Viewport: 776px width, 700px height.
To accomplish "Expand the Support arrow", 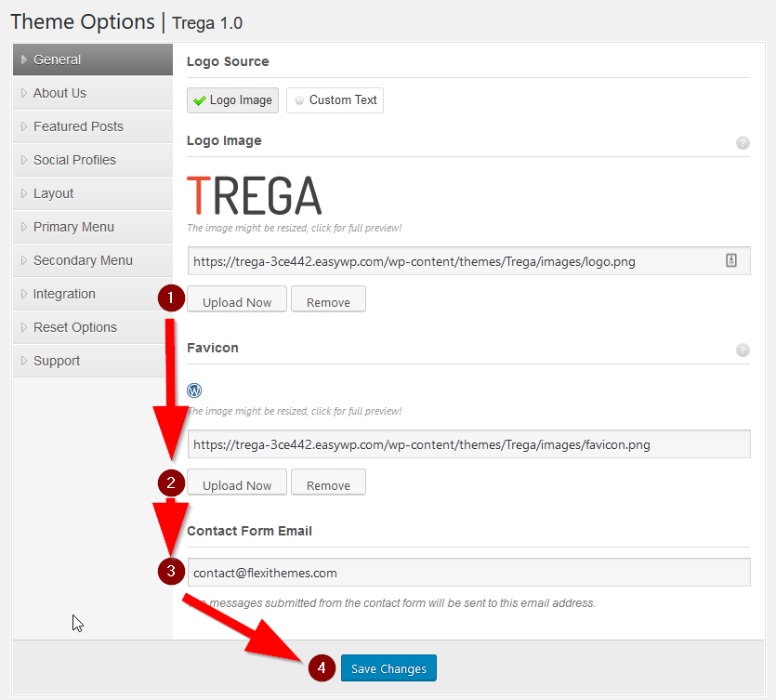I will [x=24, y=361].
